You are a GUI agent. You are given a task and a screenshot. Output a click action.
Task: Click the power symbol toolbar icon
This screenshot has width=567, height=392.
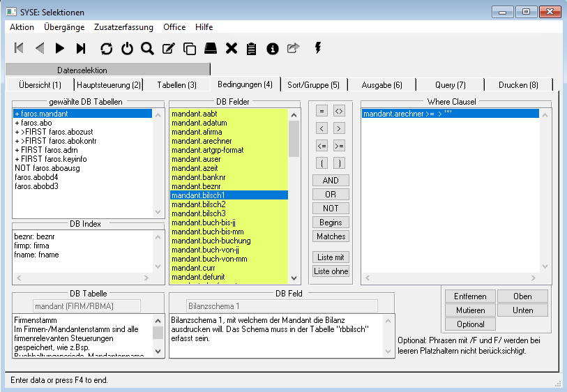pyautogui.click(x=127, y=48)
